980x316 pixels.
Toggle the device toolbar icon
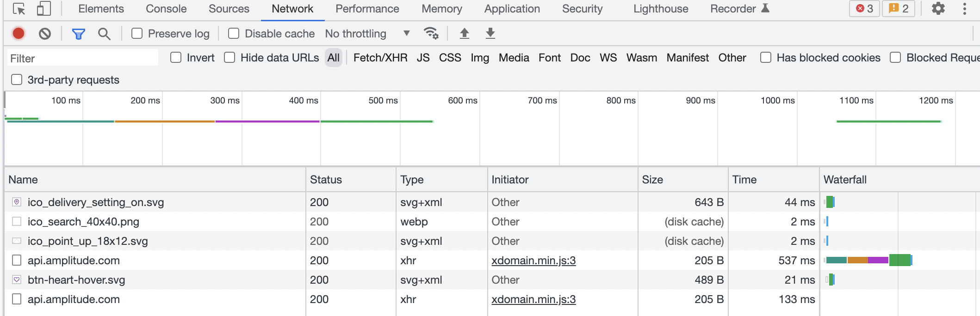(43, 9)
